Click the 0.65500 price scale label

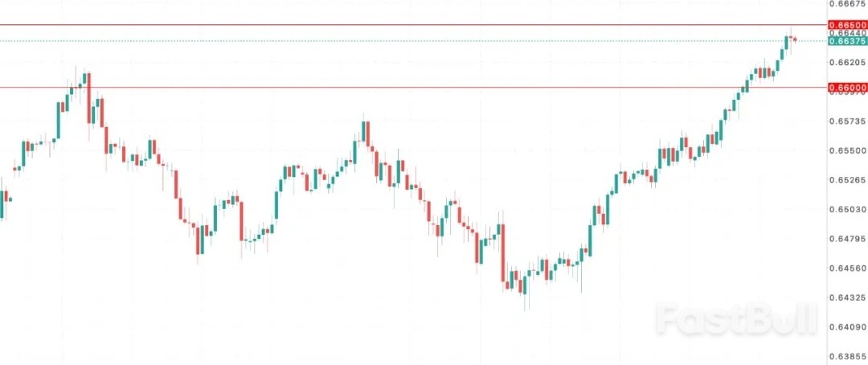point(846,150)
